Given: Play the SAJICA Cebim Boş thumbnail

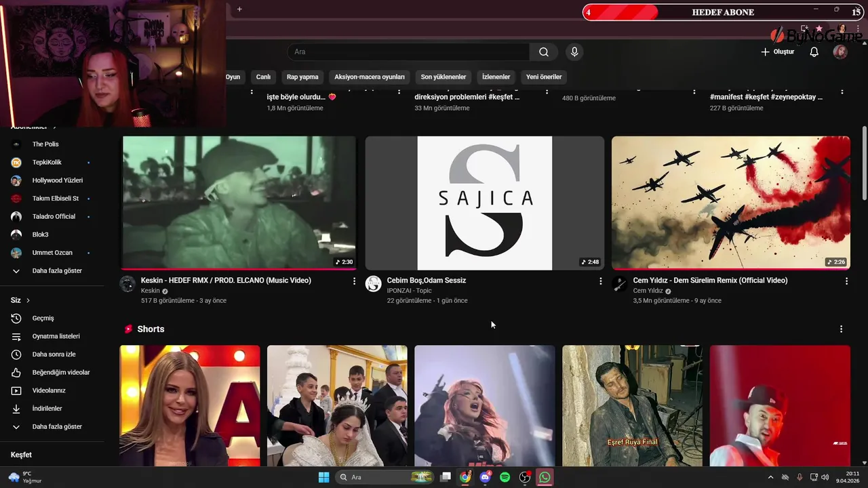Looking at the screenshot, I should (x=484, y=203).
